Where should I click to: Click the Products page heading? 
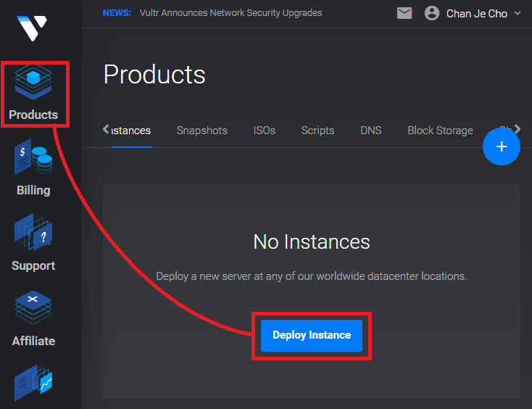[x=154, y=75]
